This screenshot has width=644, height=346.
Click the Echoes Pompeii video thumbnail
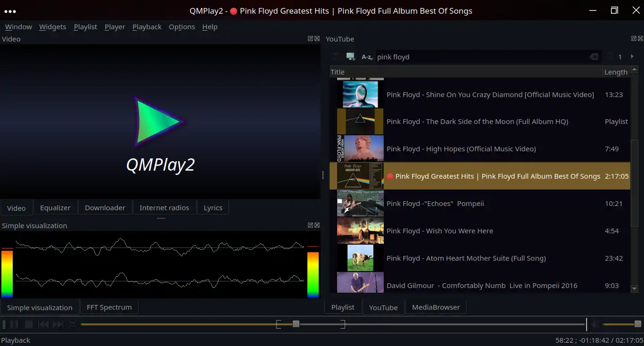click(360, 204)
